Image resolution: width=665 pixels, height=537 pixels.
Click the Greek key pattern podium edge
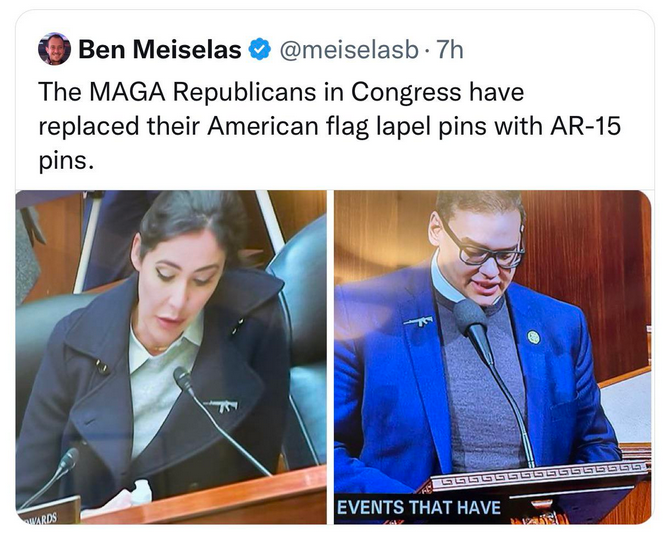click(539, 475)
